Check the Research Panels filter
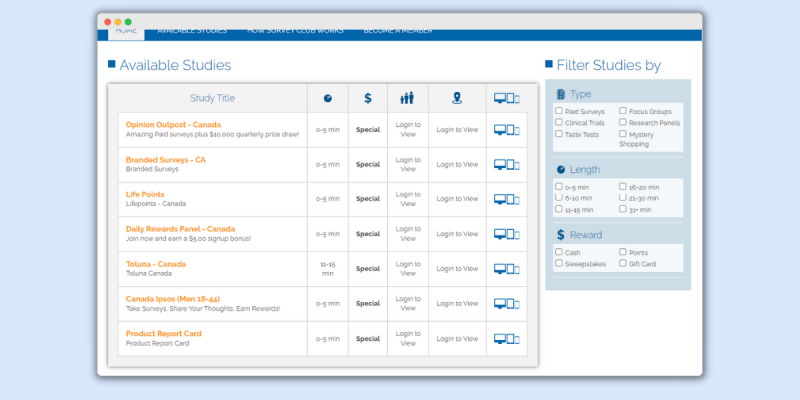The image size is (800, 400). (x=623, y=122)
